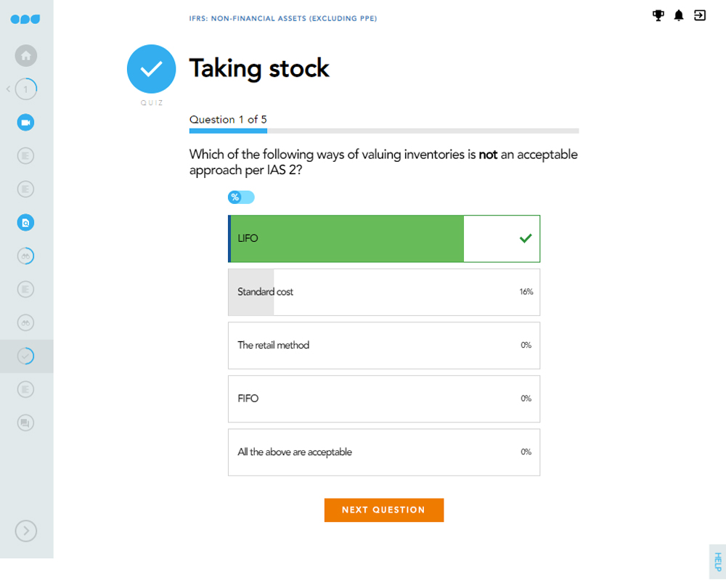Click the log out icon
The width and height of the screenshot is (726, 588).
700,15
